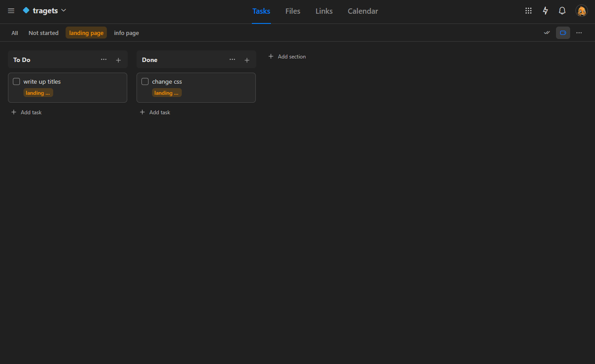Open the user avatar profile menu
The width and height of the screenshot is (595, 364).
coord(581,11)
